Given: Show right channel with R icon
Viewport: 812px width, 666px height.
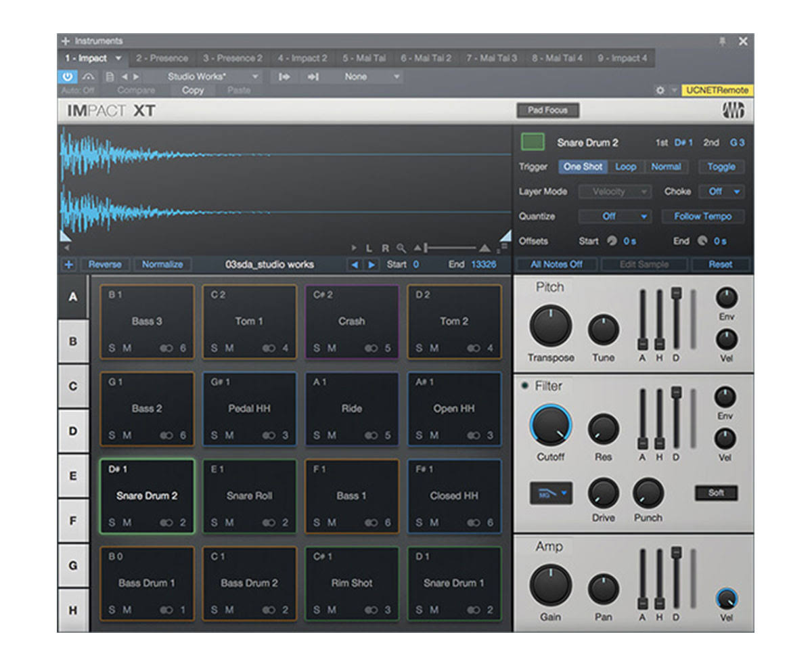Looking at the screenshot, I should pos(385,248).
